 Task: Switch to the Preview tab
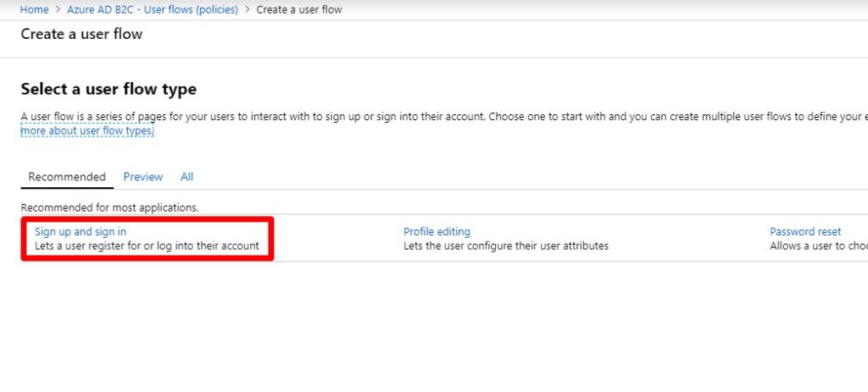click(x=142, y=177)
